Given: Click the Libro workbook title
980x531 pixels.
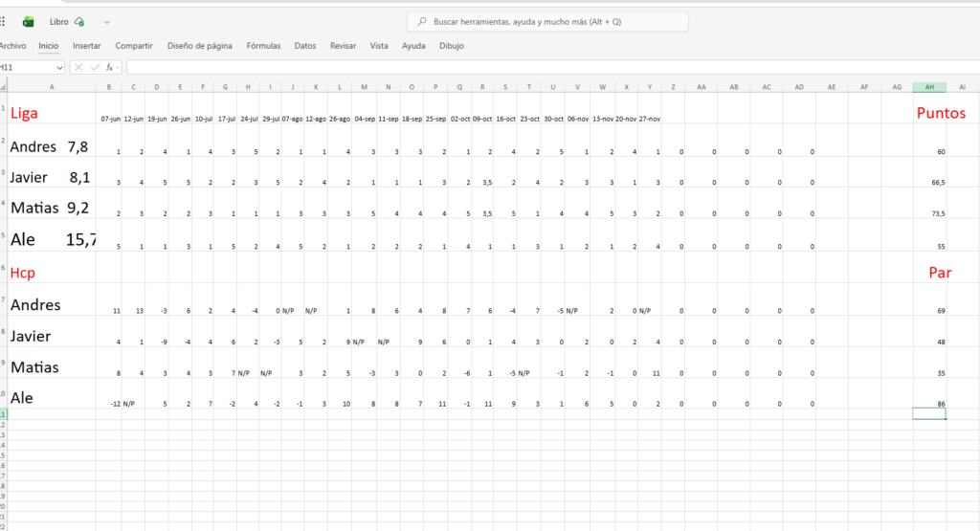Looking at the screenshot, I should [58, 21].
